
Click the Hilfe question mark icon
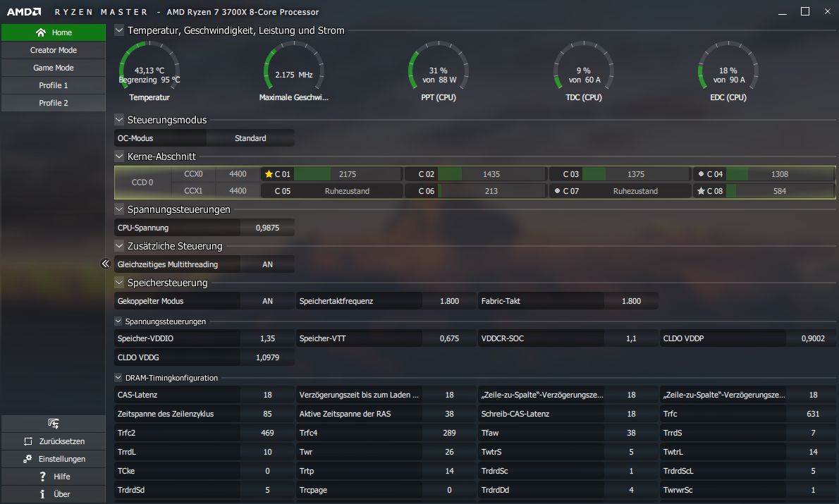pos(43,477)
